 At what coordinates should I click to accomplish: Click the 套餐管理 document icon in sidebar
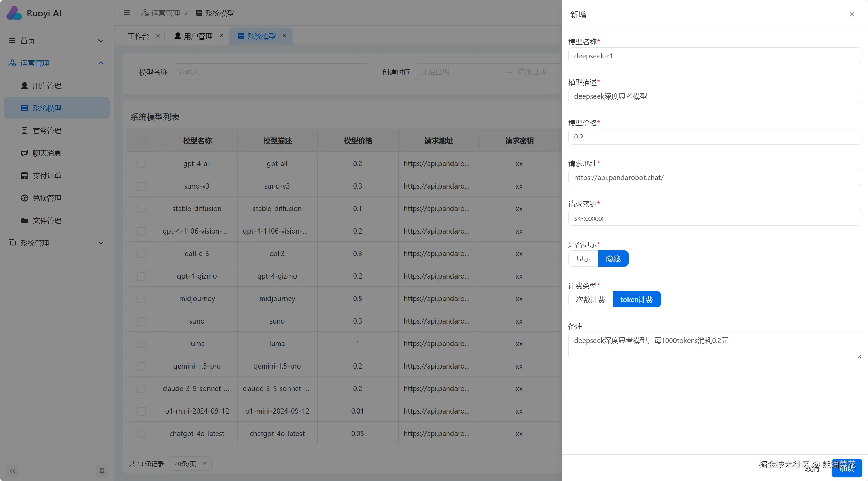pyautogui.click(x=25, y=131)
